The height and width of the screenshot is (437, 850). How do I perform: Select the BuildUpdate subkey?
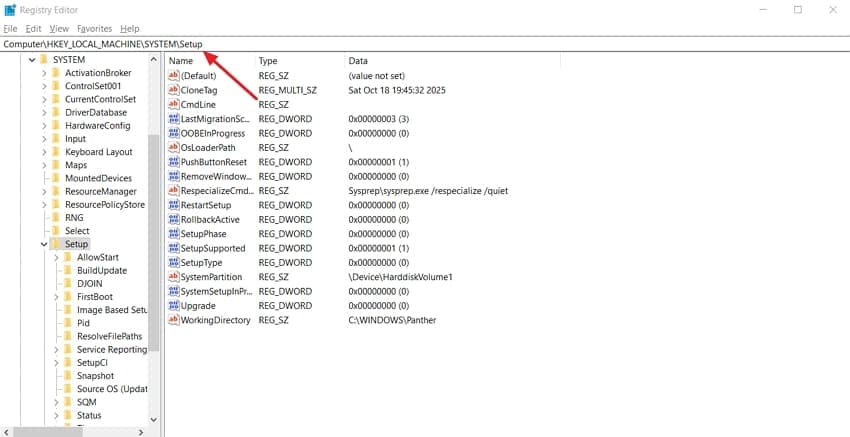click(x=102, y=270)
